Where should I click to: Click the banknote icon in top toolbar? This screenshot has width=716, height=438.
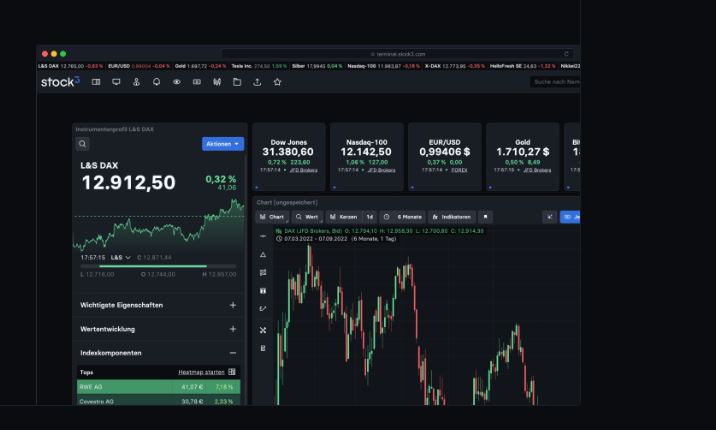(x=196, y=82)
